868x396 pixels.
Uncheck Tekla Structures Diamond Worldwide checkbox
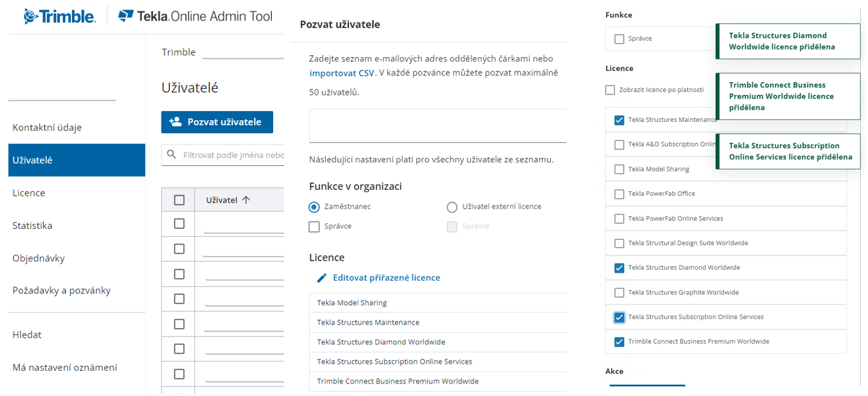point(619,268)
